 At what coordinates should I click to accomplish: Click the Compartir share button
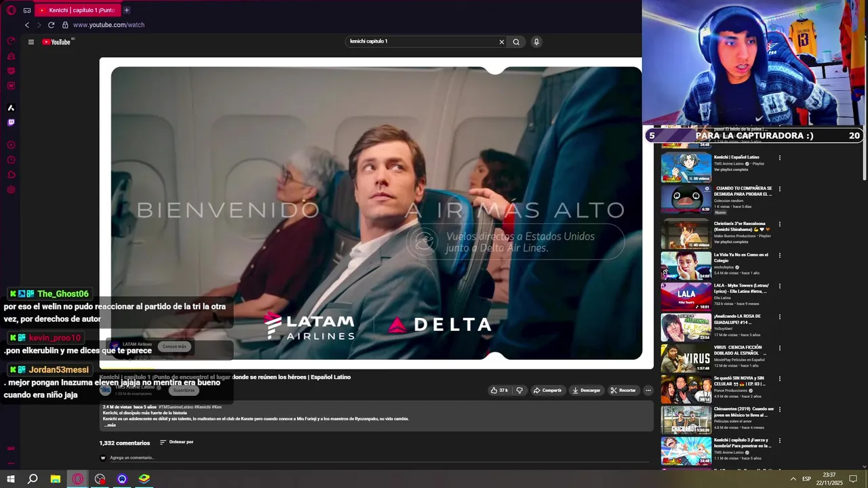pyautogui.click(x=547, y=390)
